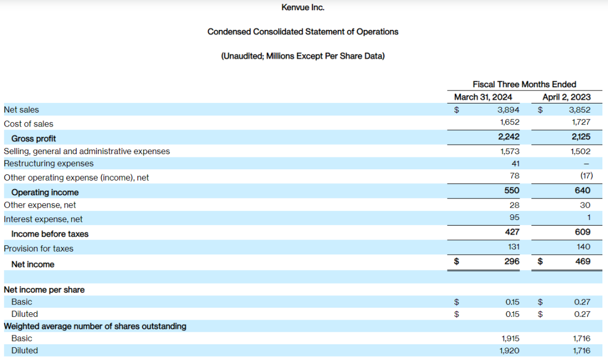
Task: Select the "Restructuring expenses" row label
Action: click(49, 163)
